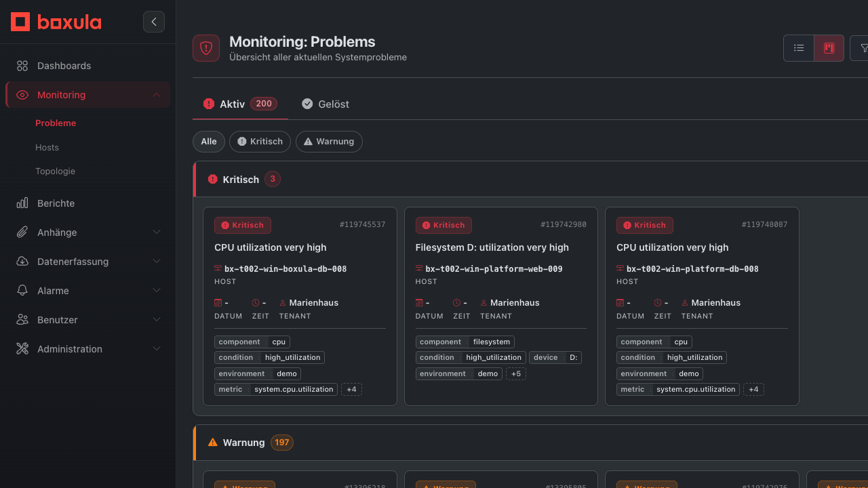Open problem title on card #119745537
Screen dimensions: 868x488
pos(271,247)
